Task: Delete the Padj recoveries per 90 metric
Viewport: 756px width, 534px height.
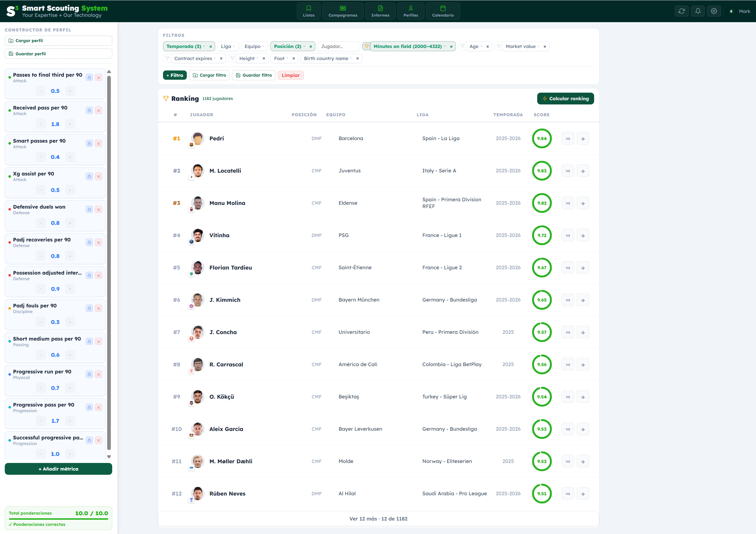Action: point(98,242)
